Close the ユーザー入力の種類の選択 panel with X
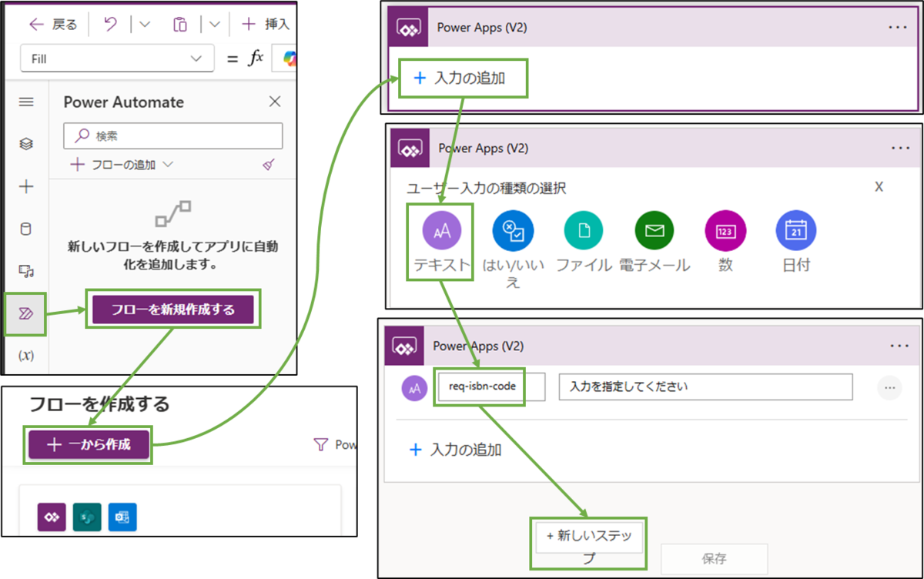924x579 pixels. (x=879, y=187)
